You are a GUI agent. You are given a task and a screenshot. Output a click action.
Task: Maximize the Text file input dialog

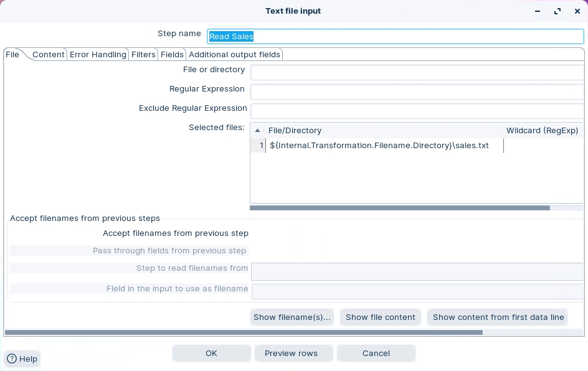(x=557, y=11)
